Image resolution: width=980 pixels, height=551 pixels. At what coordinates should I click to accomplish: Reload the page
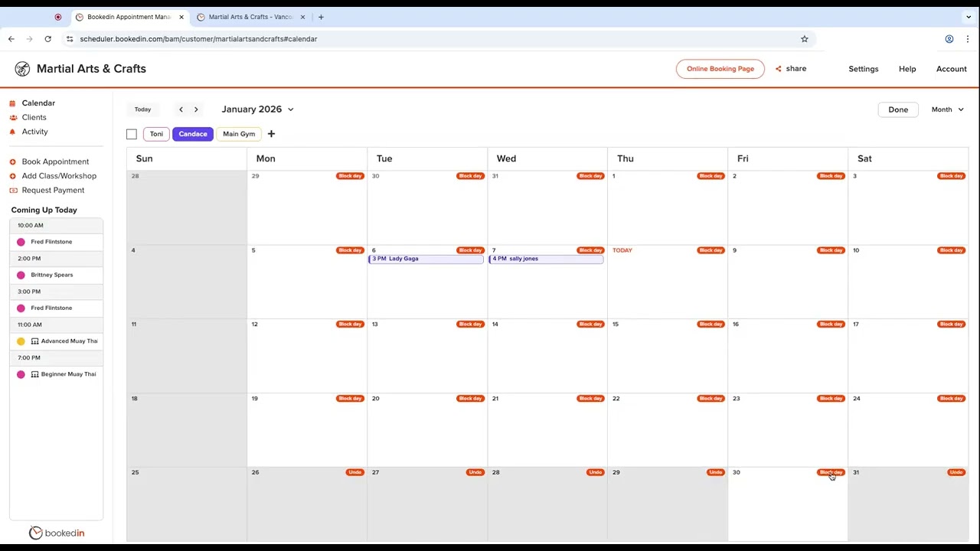(47, 39)
